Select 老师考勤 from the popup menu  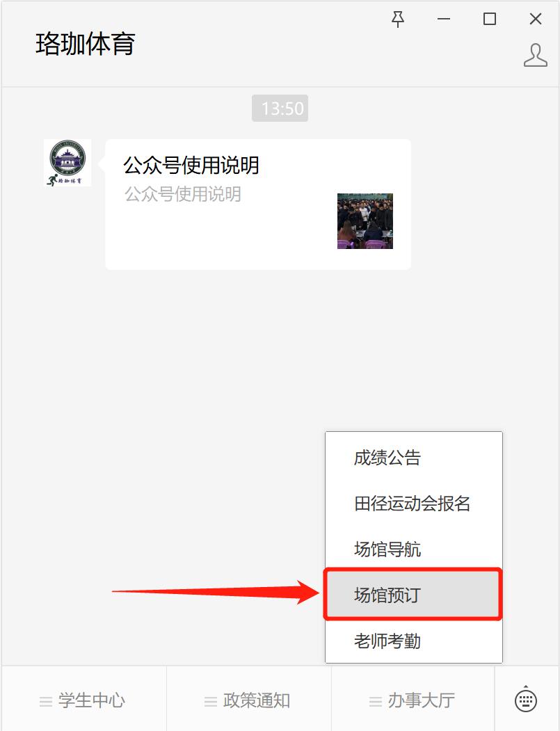[414, 640]
